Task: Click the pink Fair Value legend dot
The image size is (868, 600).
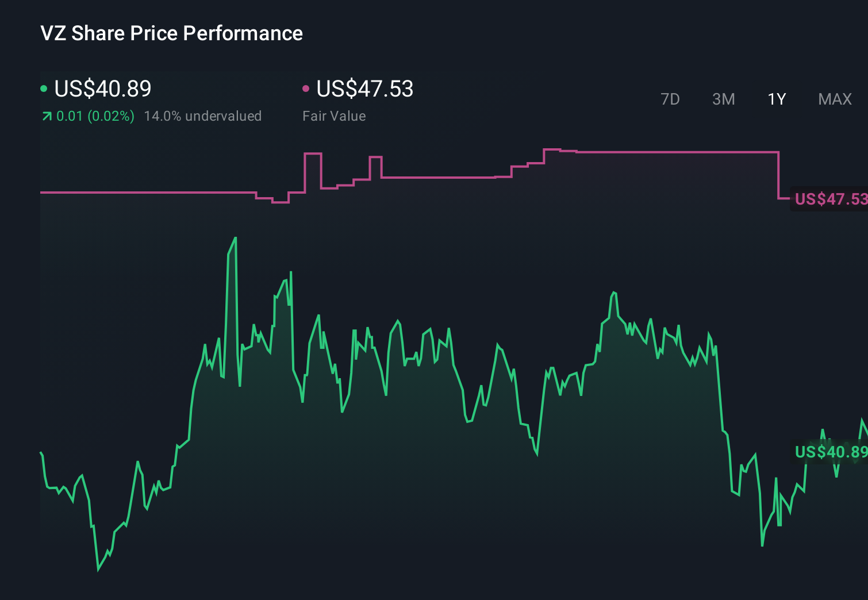Action: 306,89
